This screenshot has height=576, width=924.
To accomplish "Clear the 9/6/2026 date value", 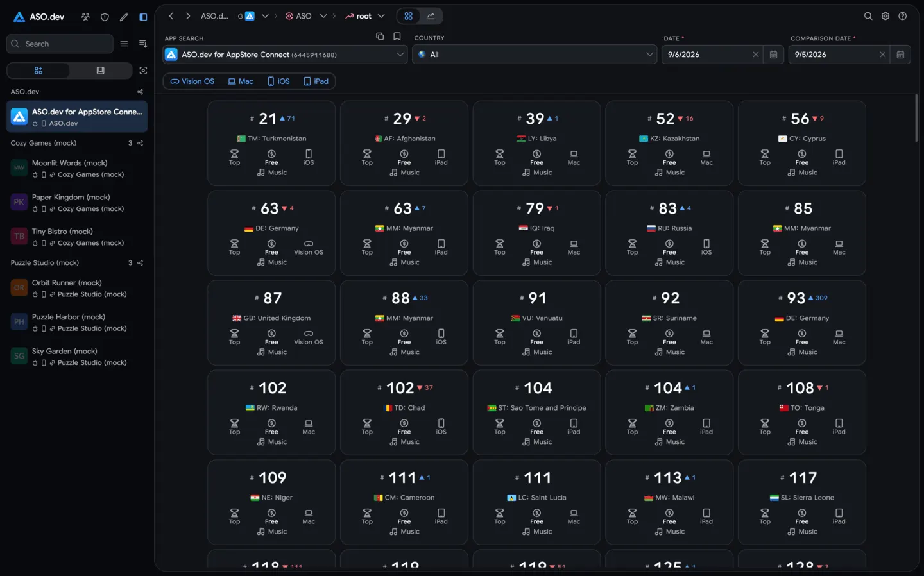I will 756,55.
